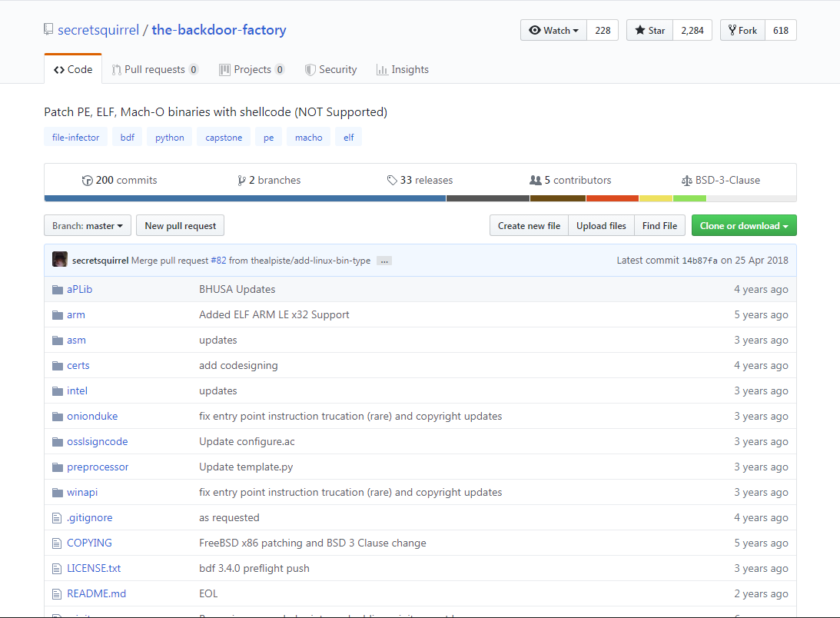View the 618 forks count
Viewport: 840px width, 618px height.
coord(781,31)
